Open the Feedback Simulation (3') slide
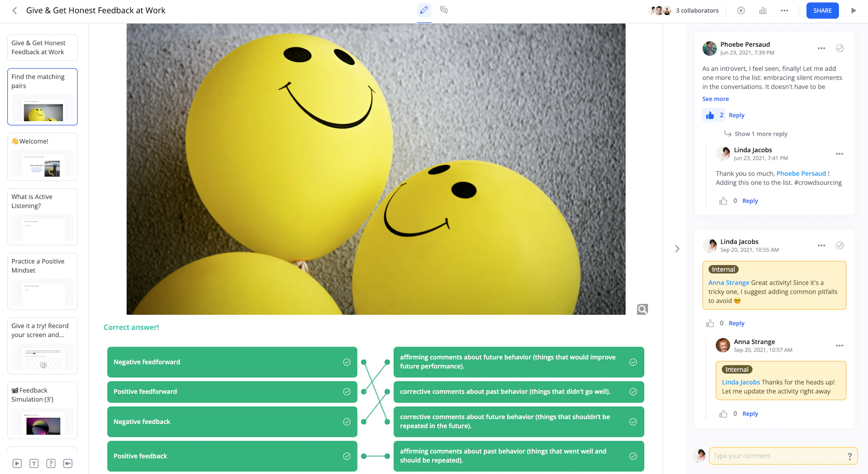This screenshot has height=474, width=868. point(42,410)
